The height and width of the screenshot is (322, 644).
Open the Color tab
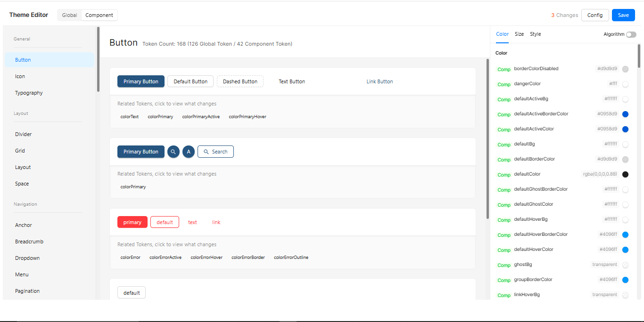[503, 34]
